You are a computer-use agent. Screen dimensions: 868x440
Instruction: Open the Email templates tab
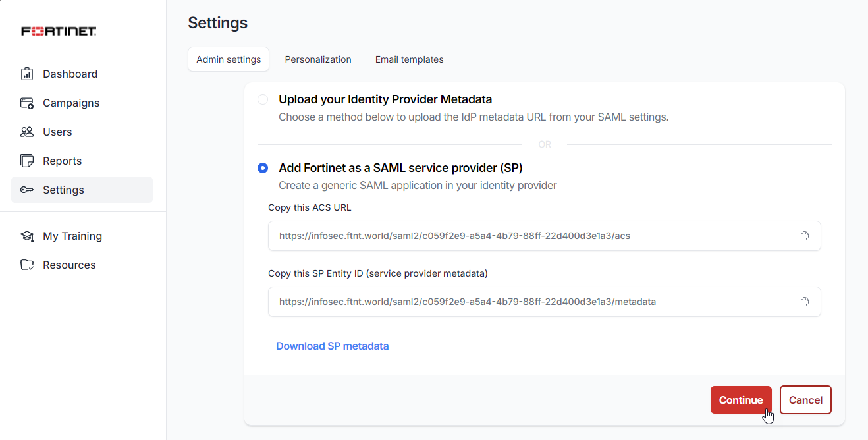point(409,59)
